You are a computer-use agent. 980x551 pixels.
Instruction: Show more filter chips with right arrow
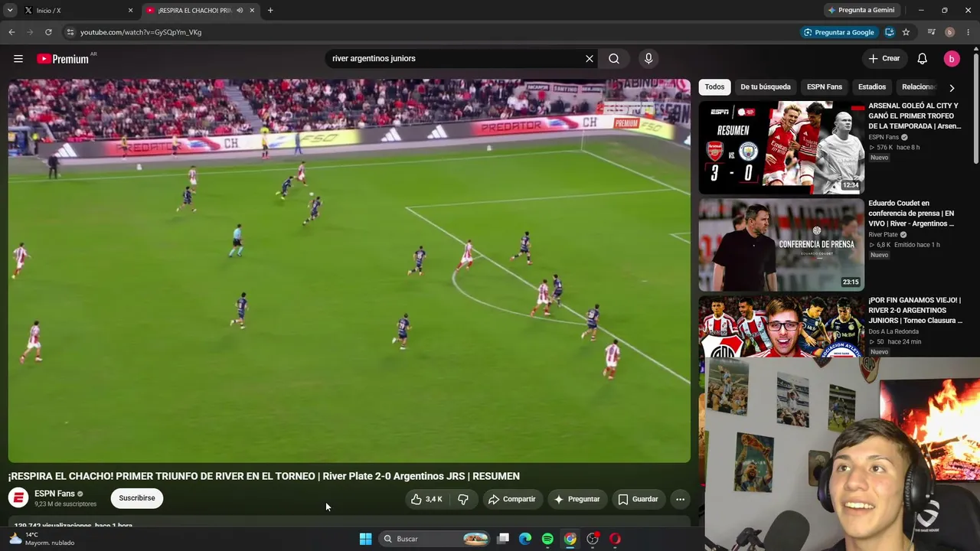952,88
